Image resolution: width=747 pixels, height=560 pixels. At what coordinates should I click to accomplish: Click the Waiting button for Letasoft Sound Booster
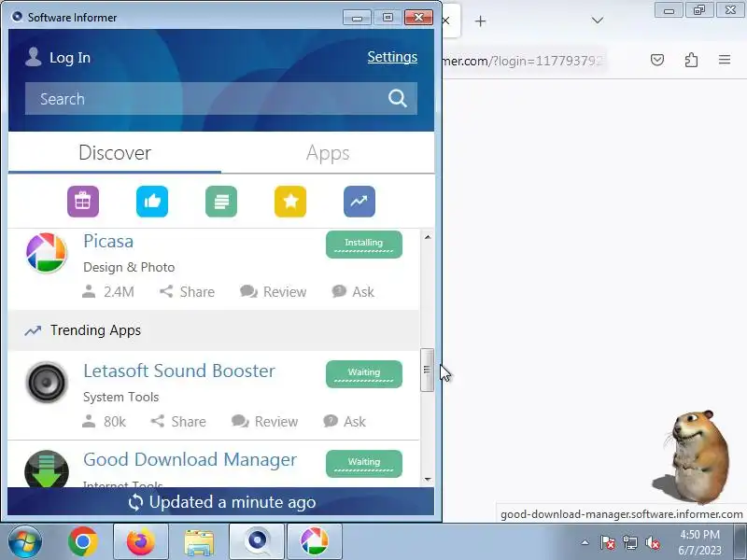364,374
